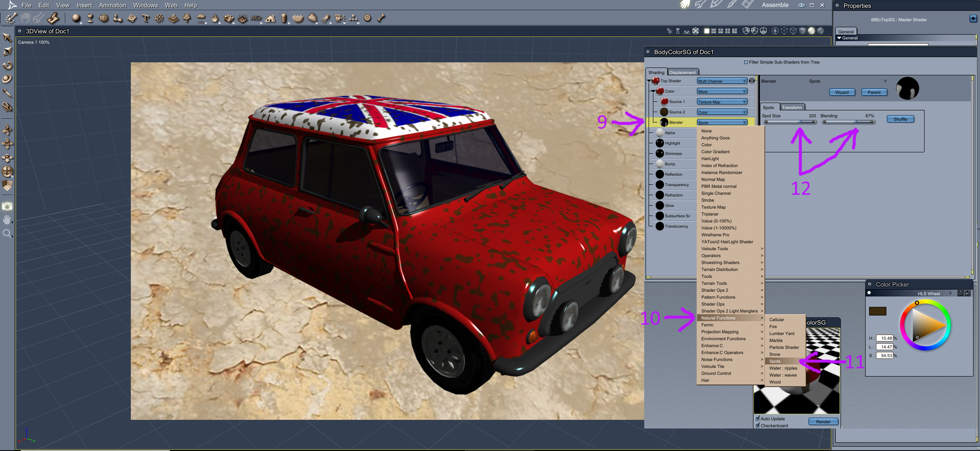Open the Top Shader Multi Channel dropdown
The width and height of the screenshot is (980, 451).
coord(722,81)
